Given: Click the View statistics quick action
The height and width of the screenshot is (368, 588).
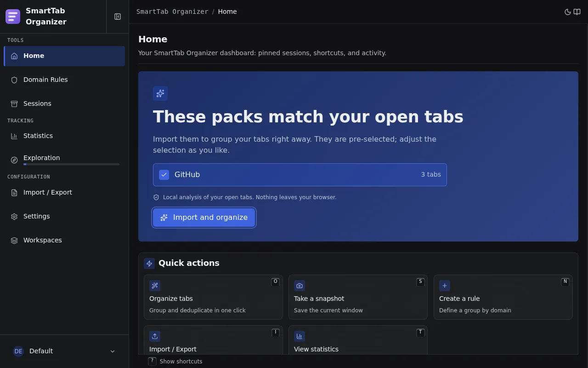Looking at the screenshot, I should click(x=358, y=340).
